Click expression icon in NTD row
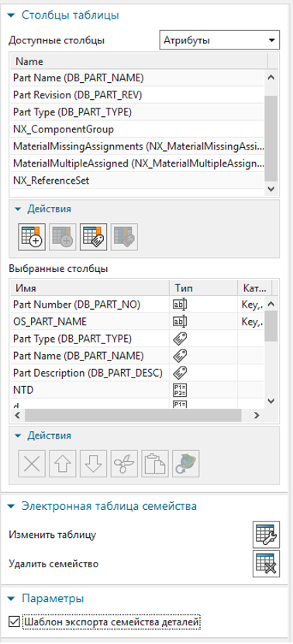Viewport: 293px width, 644px height. click(x=180, y=390)
